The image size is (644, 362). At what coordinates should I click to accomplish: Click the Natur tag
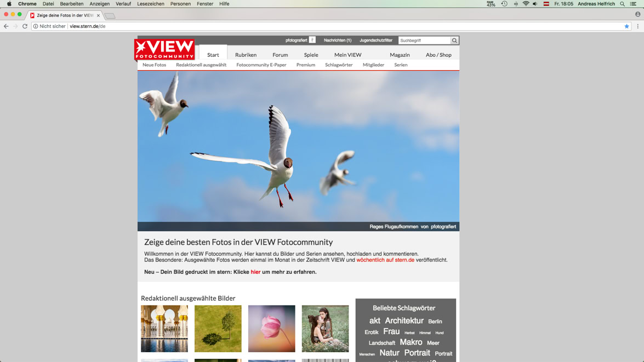tap(389, 353)
